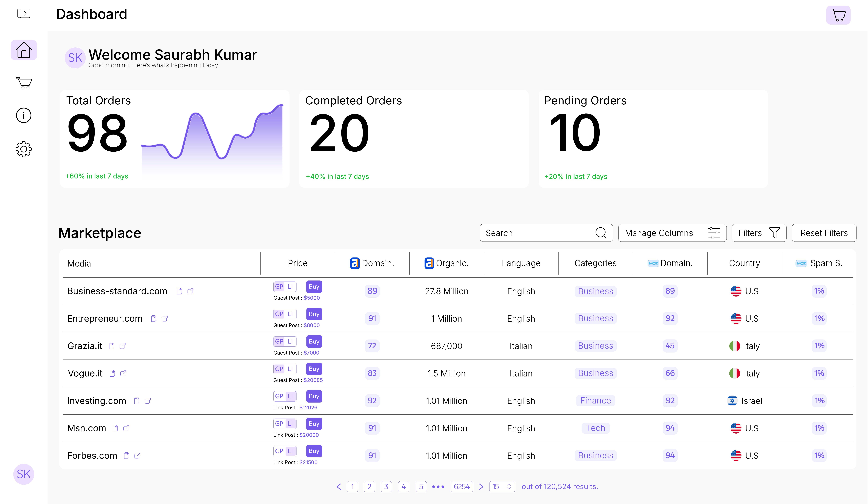The width and height of the screenshot is (868, 504).
Task: Select GP option for Investing.com
Action: (279, 396)
